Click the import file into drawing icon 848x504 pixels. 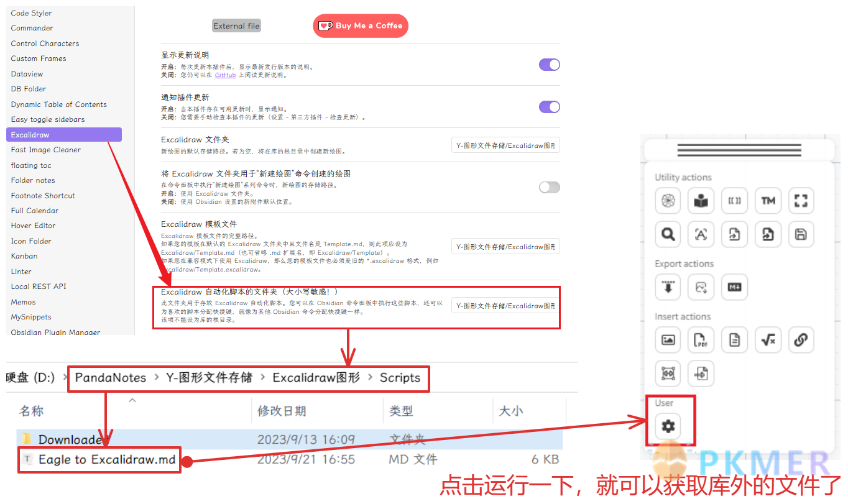click(x=701, y=373)
